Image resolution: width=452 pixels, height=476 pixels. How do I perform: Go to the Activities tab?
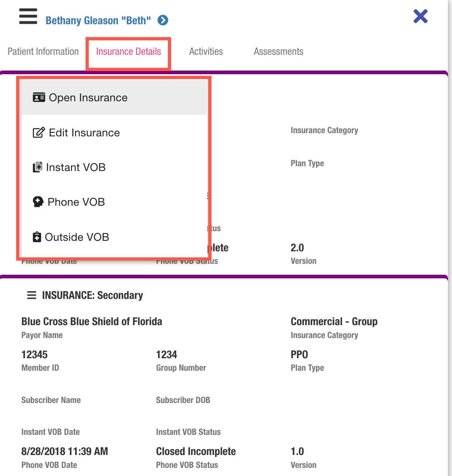point(206,52)
